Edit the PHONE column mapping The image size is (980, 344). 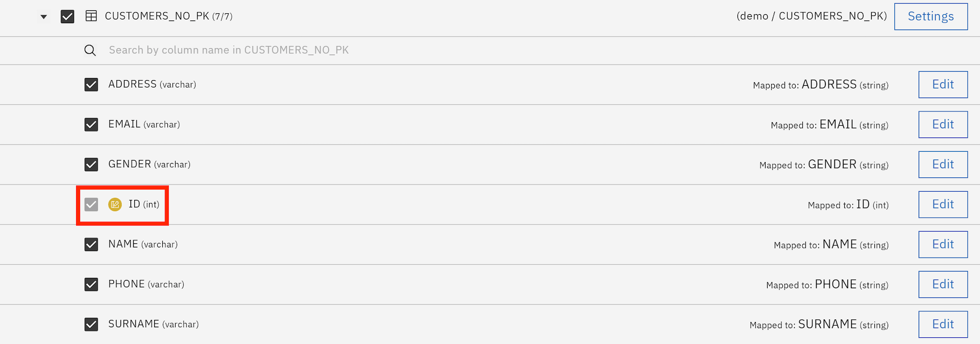[x=943, y=284]
